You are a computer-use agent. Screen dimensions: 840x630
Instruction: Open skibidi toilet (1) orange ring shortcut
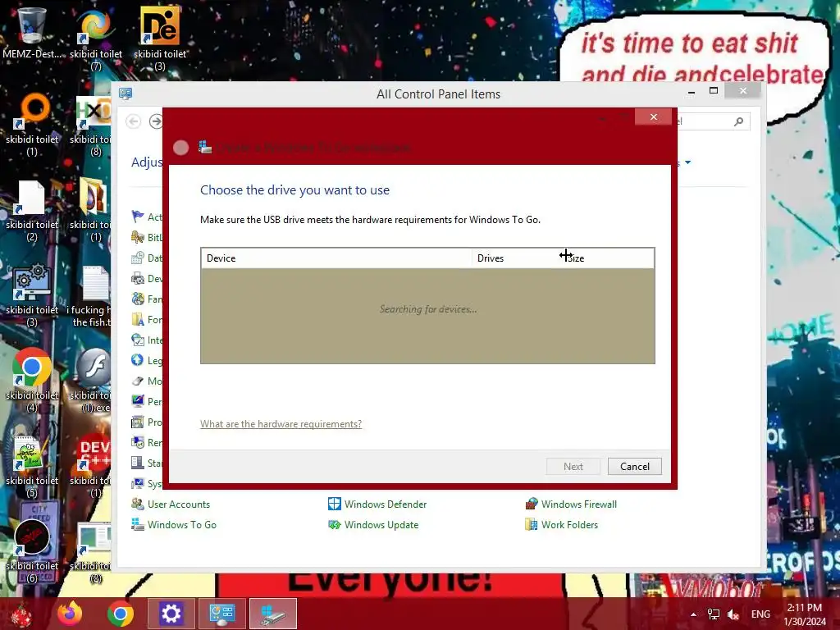tap(32, 123)
